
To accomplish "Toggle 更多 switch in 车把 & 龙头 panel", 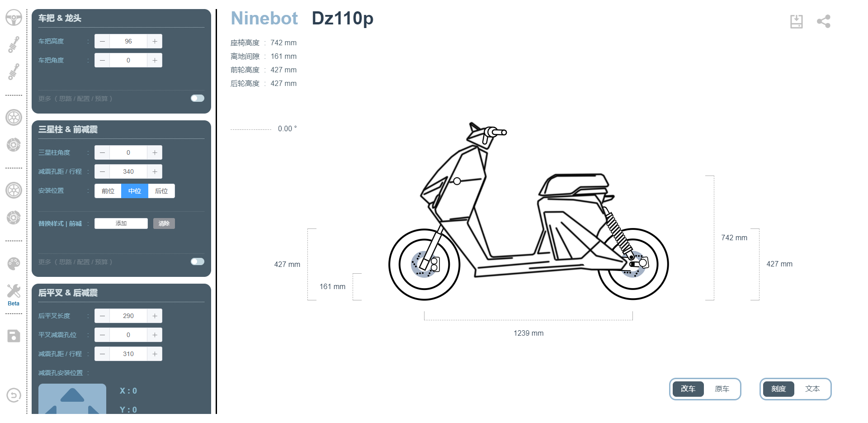I will click(x=198, y=98).
